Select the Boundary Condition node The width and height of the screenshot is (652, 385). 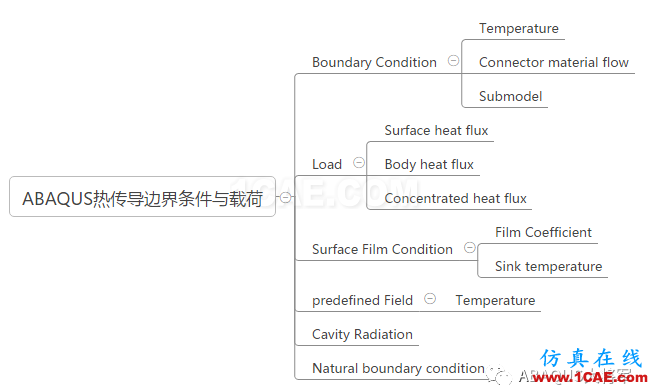[x=374, y=62]
